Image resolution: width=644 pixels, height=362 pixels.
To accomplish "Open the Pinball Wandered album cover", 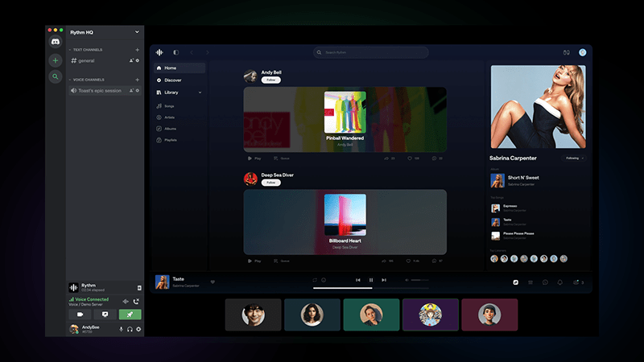I will pyautogui.click(x=345, y=113).
